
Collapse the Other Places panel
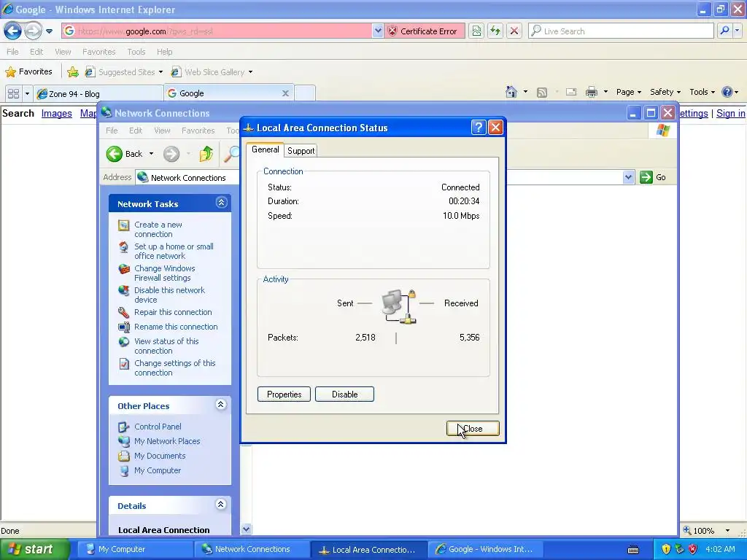(x=221, y=405)
